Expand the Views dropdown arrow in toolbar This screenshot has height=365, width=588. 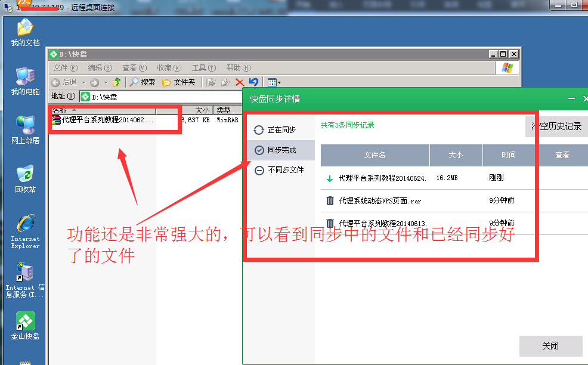pos(279,82)
